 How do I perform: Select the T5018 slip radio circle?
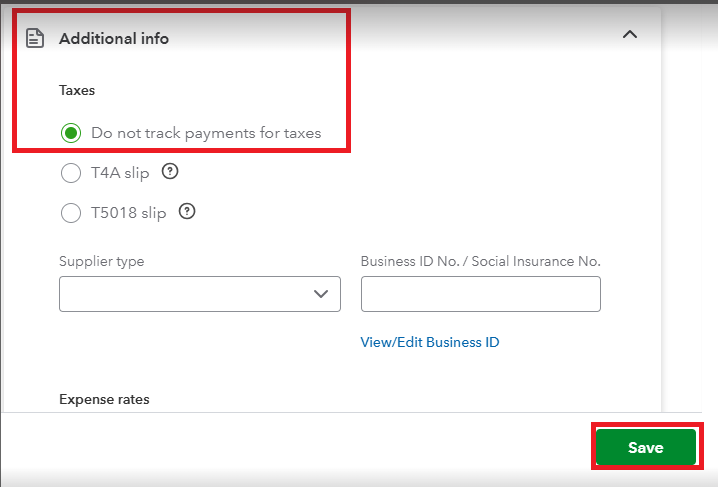(x=71, y=212)
